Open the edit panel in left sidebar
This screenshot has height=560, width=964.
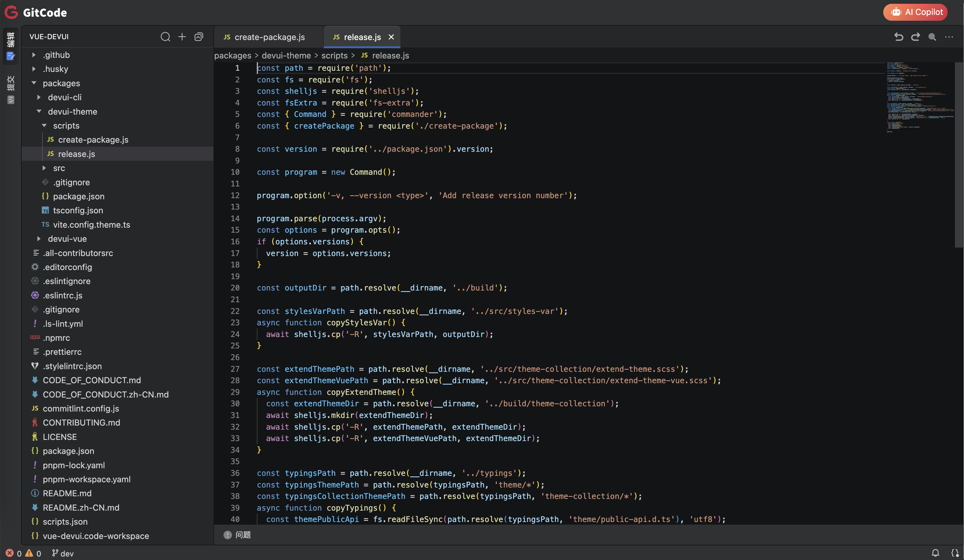click(11, 46)
